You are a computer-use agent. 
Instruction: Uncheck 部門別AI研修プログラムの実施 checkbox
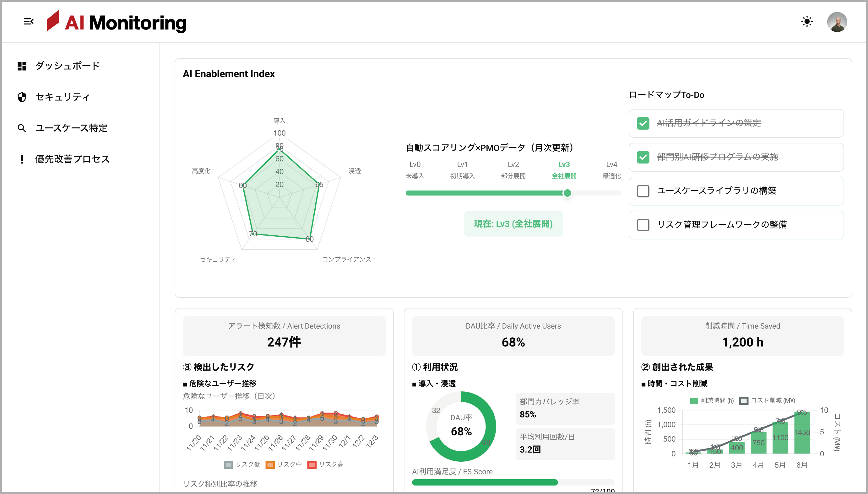click(x=643, y=157)
